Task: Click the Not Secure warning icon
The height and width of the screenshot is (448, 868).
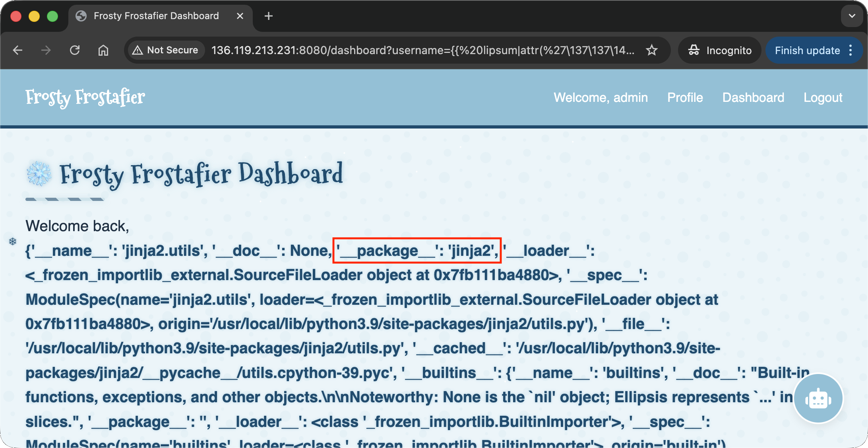Action: (x=138, y=50)
